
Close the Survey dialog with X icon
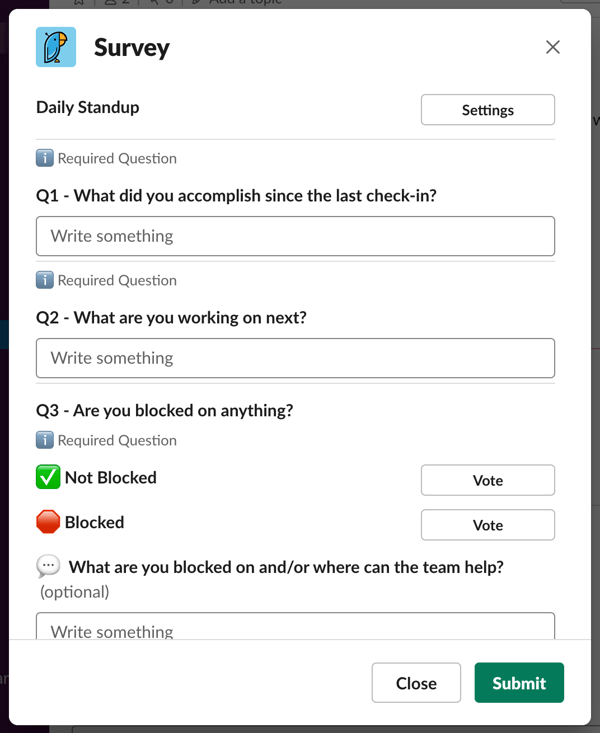553,47
